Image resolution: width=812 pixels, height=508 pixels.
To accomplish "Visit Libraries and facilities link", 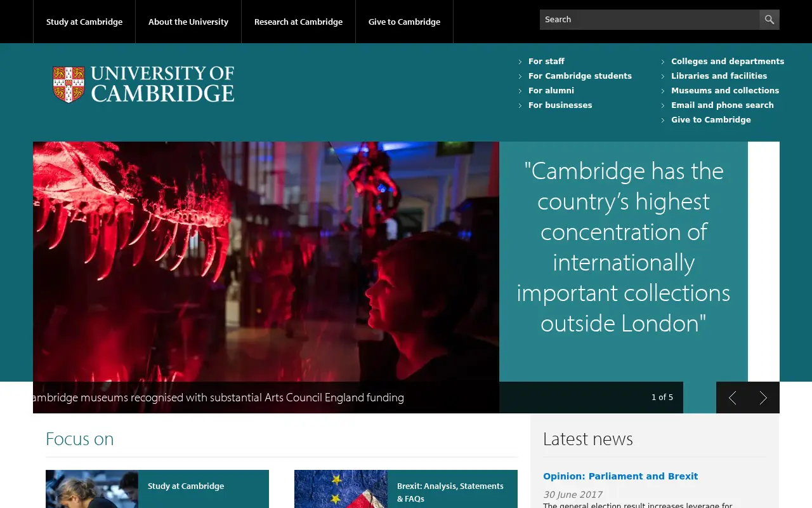I will [719, 76].
